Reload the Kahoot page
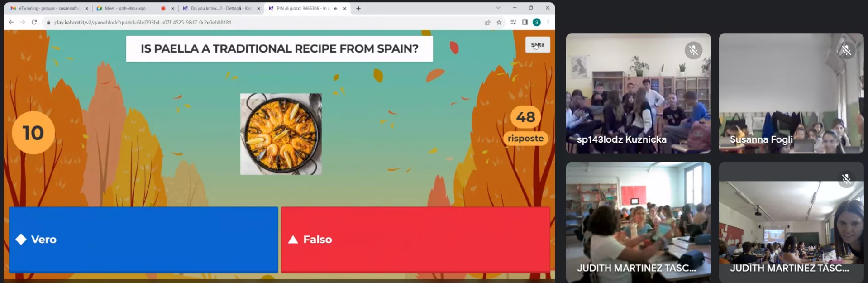Screen dimensions: 868x283 click(x=34, y=22)
